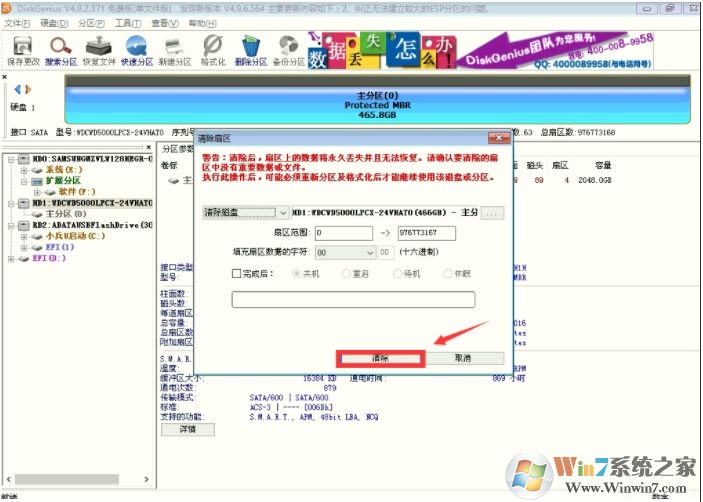Expand the 系统(E:) partition node

[x=24, y=170]
